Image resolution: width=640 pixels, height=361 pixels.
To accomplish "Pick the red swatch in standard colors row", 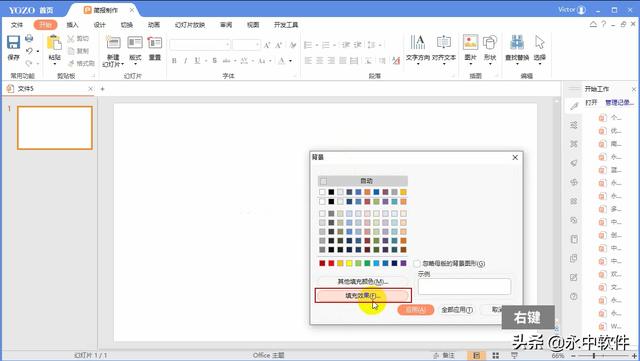I will pyautogui.click(x=331, y=263).
